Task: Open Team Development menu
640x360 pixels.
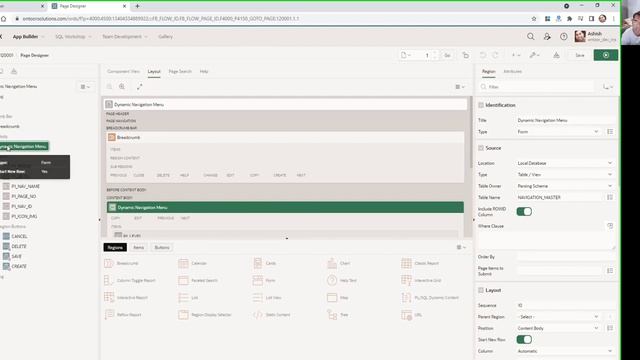Action: point(124,37)
